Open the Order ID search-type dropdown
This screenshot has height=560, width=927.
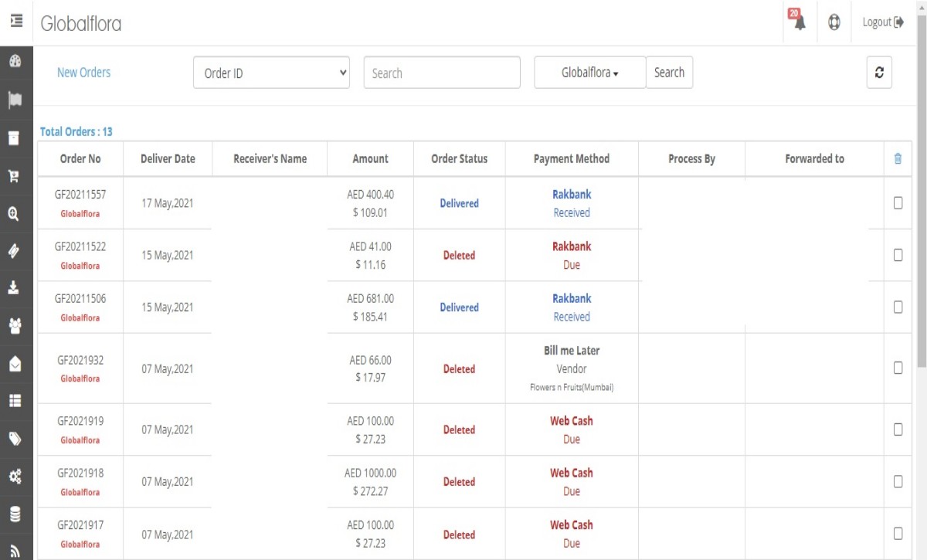271,73
